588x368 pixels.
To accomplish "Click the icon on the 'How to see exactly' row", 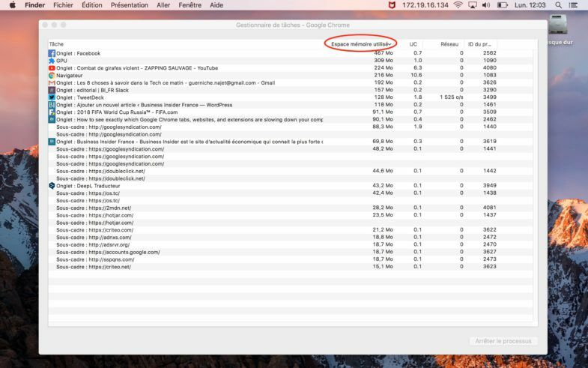I will (x=52, y=119).
